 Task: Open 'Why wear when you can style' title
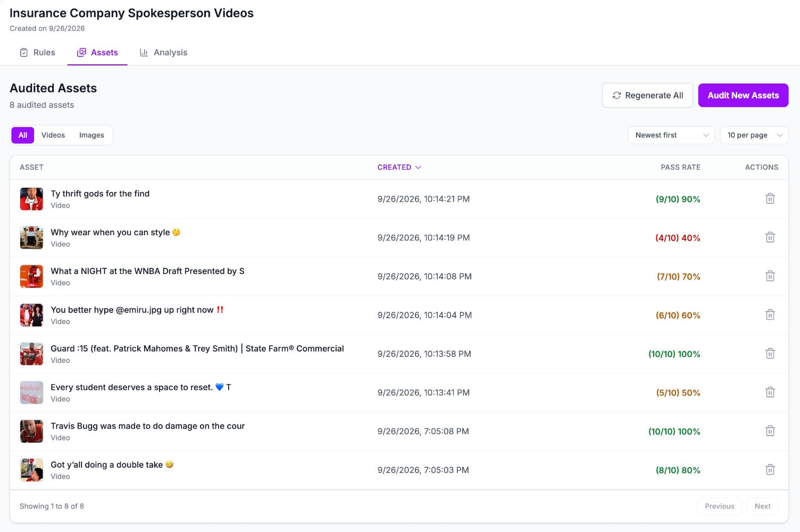point(115,232)
